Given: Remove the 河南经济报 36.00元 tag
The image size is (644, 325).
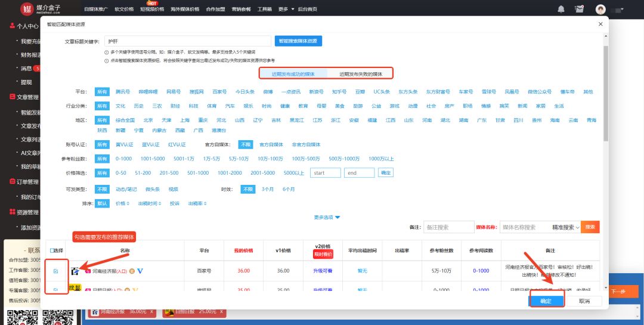Looking at the screenshot, I should point(151,312).
